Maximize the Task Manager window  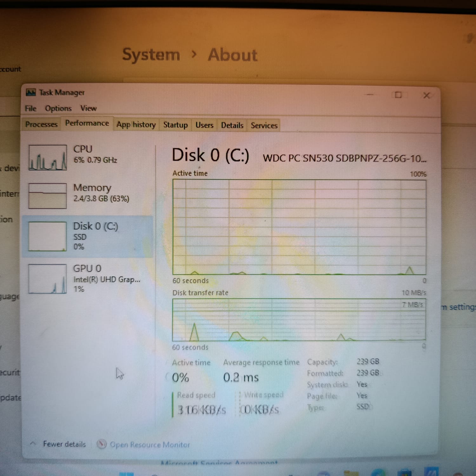coord(398,95)
